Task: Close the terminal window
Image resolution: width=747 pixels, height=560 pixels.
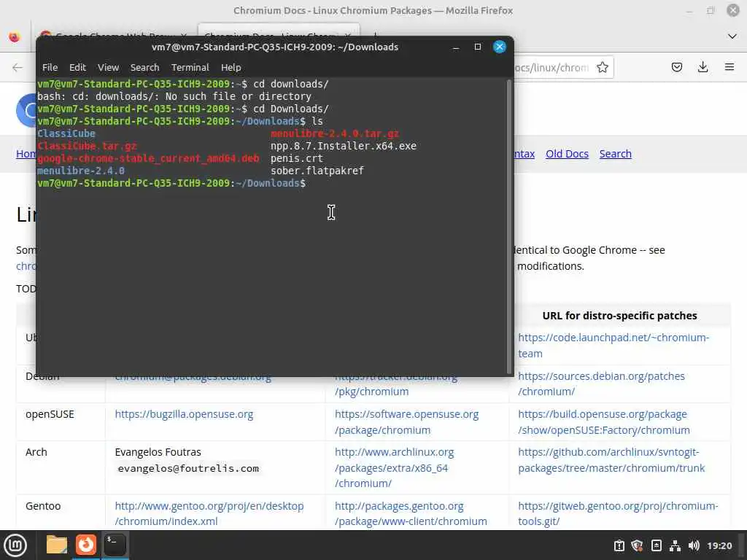Action: click(499, 47)
